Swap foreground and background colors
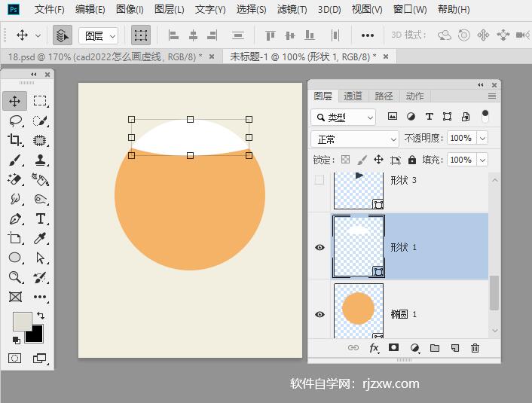Viewport: 532px width, 403px height. pyautogui.click(x=41, y=315)
